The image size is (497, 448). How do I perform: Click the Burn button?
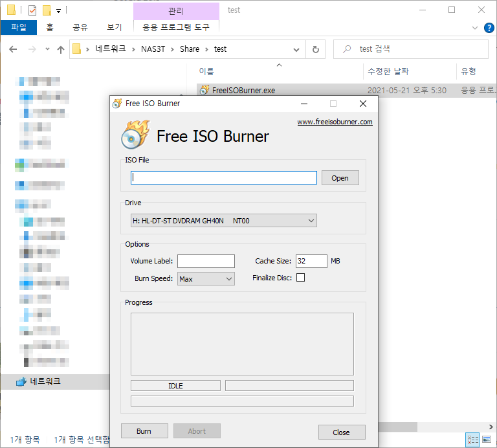[x=144, y=431]
